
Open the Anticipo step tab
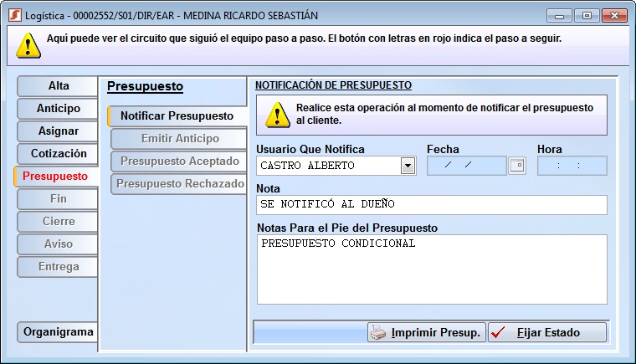point(58,109)
